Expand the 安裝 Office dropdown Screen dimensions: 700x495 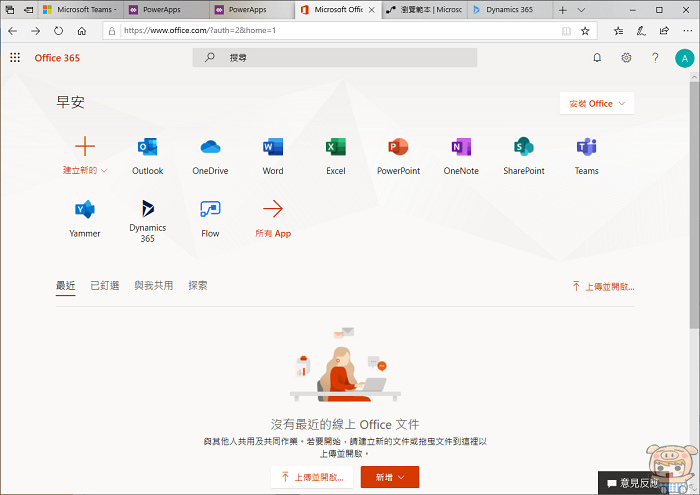click(597, 103)
